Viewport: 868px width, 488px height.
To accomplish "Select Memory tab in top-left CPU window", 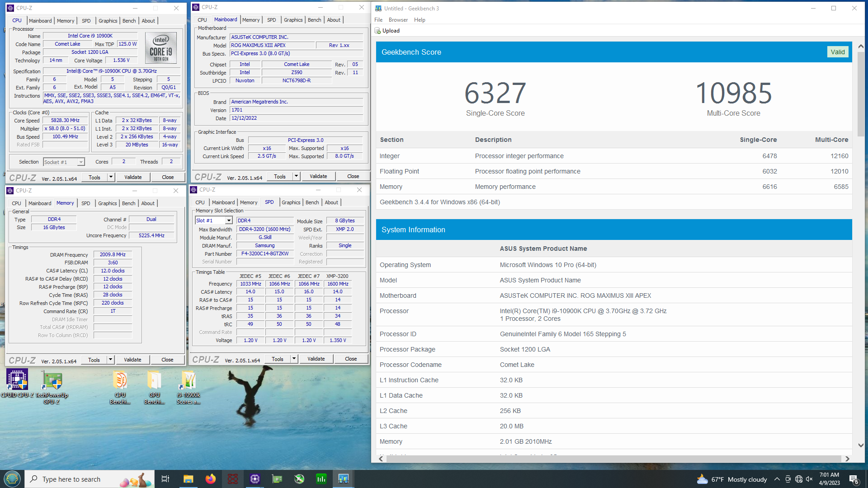I will tap(66, 21).
